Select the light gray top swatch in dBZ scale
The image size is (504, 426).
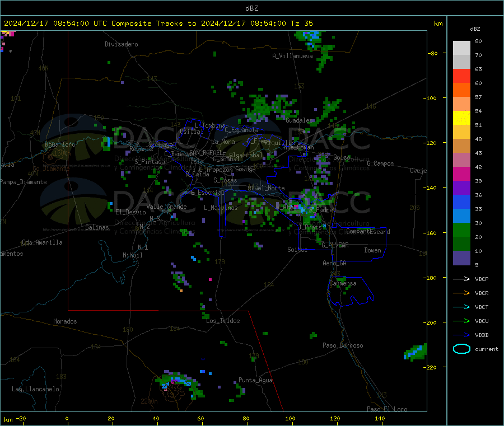461,48
